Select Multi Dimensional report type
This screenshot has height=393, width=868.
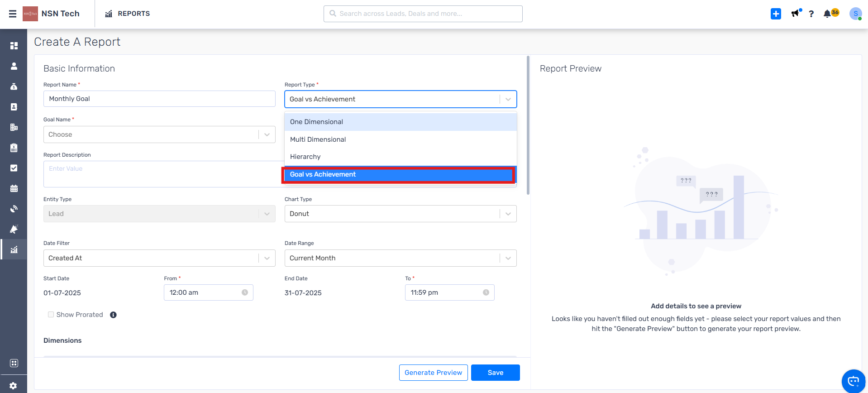pyautogui.click(x=401, y=139)
